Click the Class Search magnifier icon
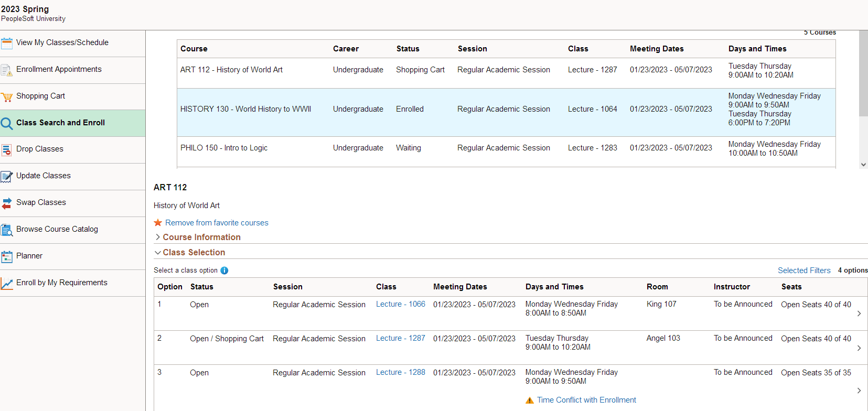The width and height of the screenshot is (868, 411). 7,123
